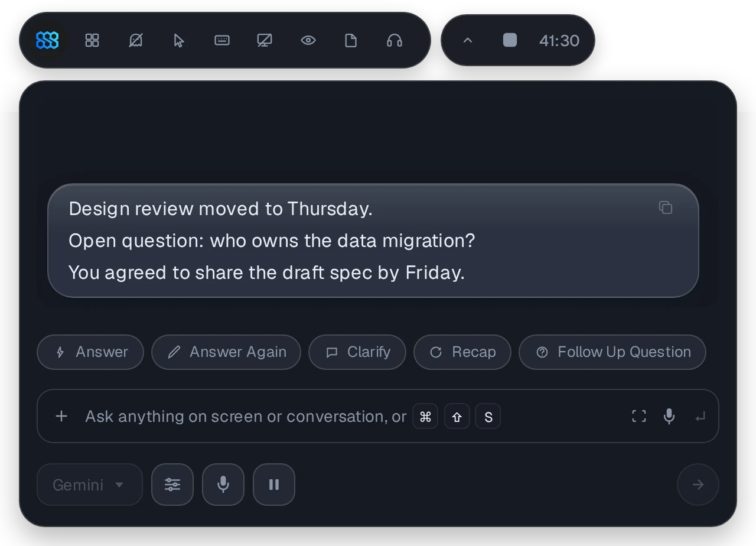Click the headphones audio icon
The image size is (756, 546).
[395, 40]
